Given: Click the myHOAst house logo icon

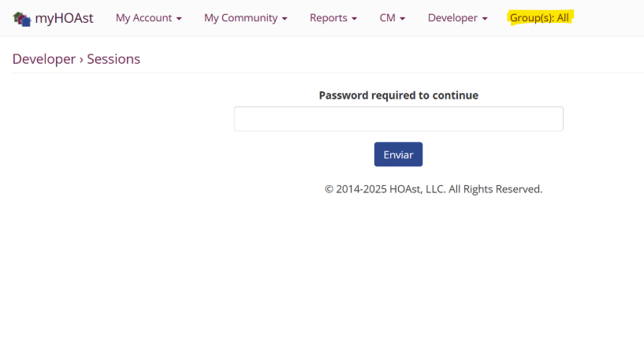Looking at the screenshot, I should (22, 18).
